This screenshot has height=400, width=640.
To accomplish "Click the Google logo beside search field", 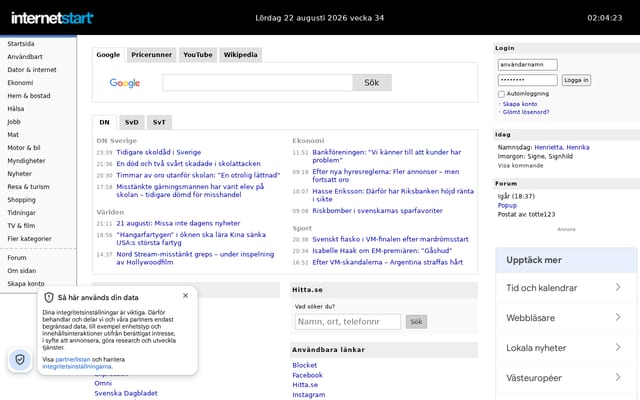I will pos(124,83).
